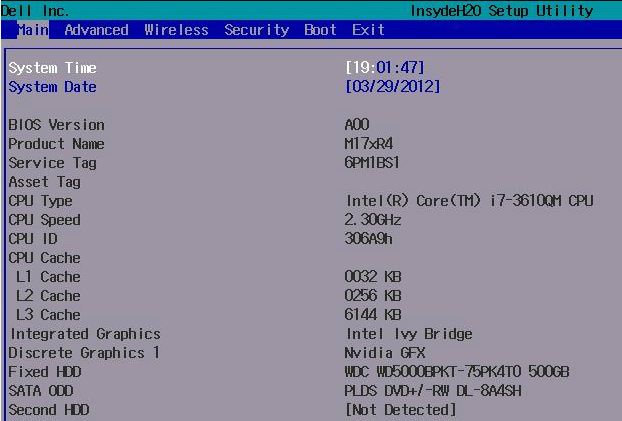This screenshot has height=421, width=622.
Task: Click the Nvidia GFX value
Action: 385,353
